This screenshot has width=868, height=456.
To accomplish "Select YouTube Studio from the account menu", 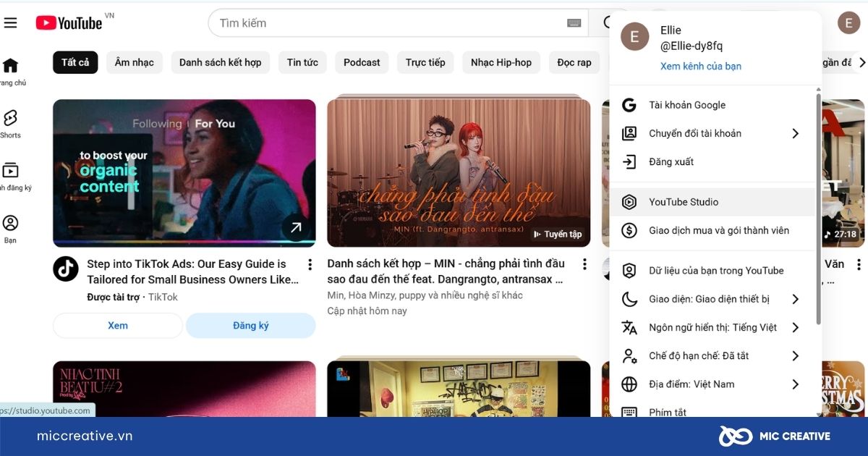I will tap(684, 202).
